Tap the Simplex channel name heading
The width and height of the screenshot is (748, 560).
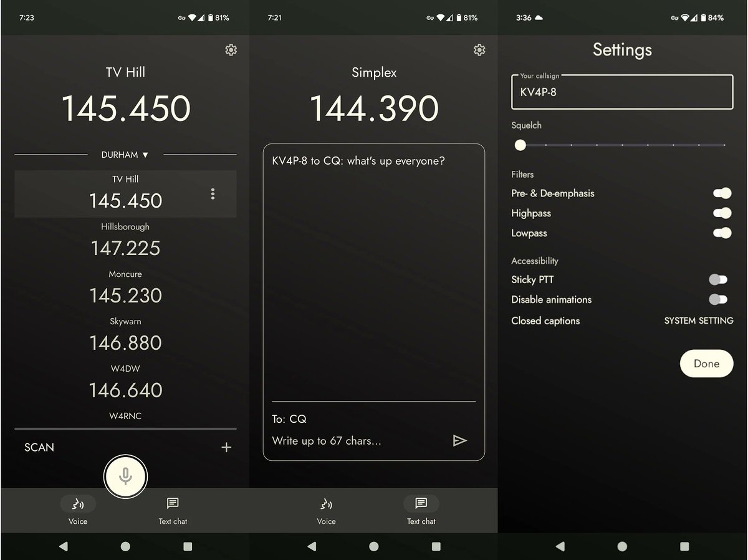coord(374,72)
